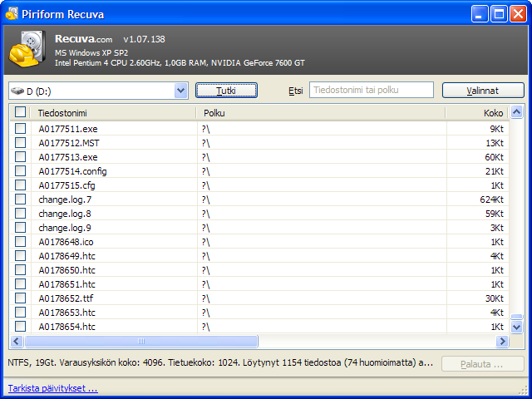Check the box for A0178651.htc

click(x=20, y=284)
